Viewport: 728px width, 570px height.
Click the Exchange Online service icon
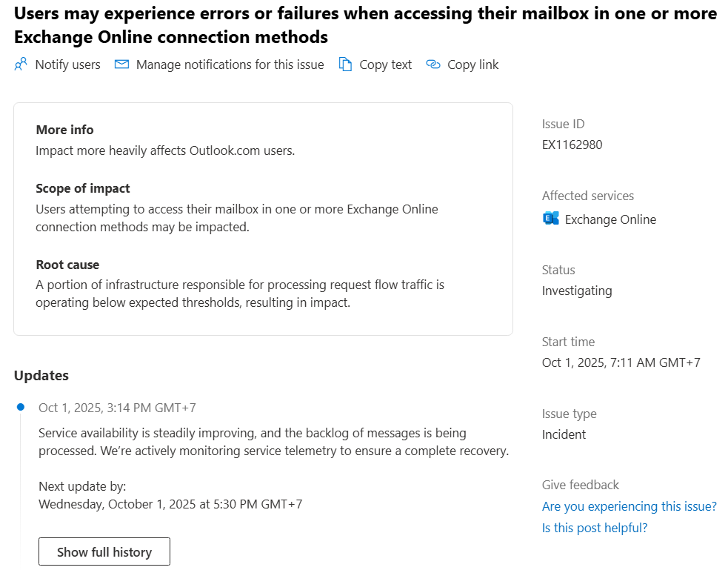[x=551, y=219]
